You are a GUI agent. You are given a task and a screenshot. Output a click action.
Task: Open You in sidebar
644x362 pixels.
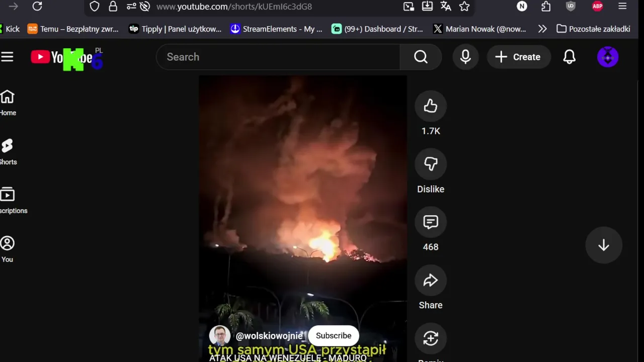pyautogui.click(x=7, y=250)
